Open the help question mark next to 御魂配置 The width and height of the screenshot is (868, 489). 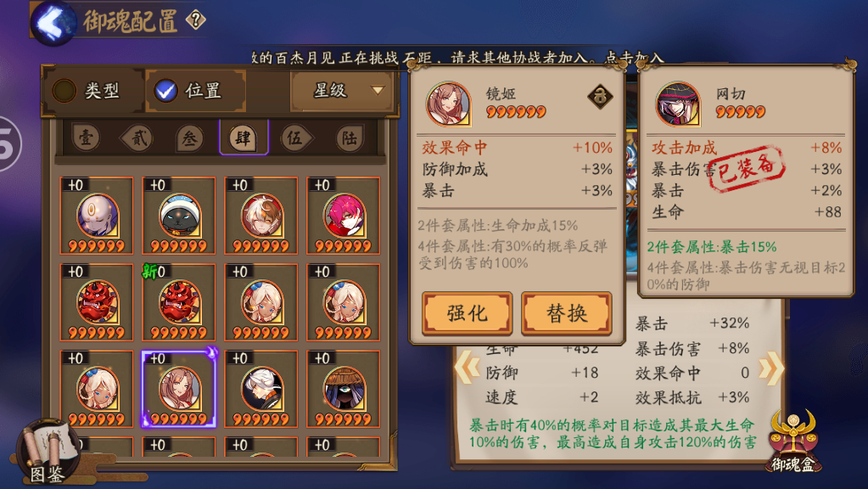(x=195, y=20)
